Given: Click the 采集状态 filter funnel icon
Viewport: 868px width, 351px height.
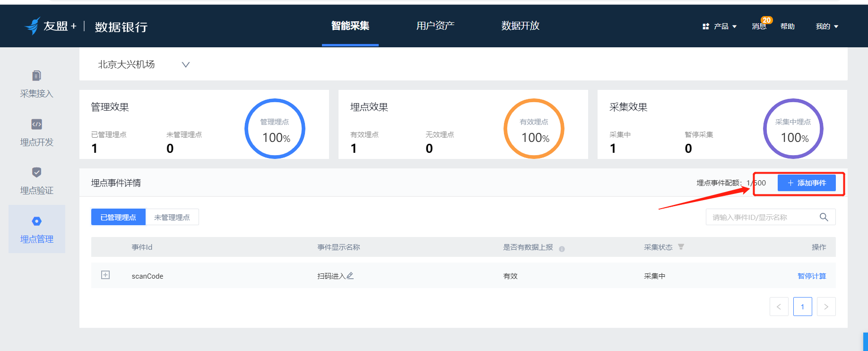Looking at the screenshot, I should (x=681, y=247).
